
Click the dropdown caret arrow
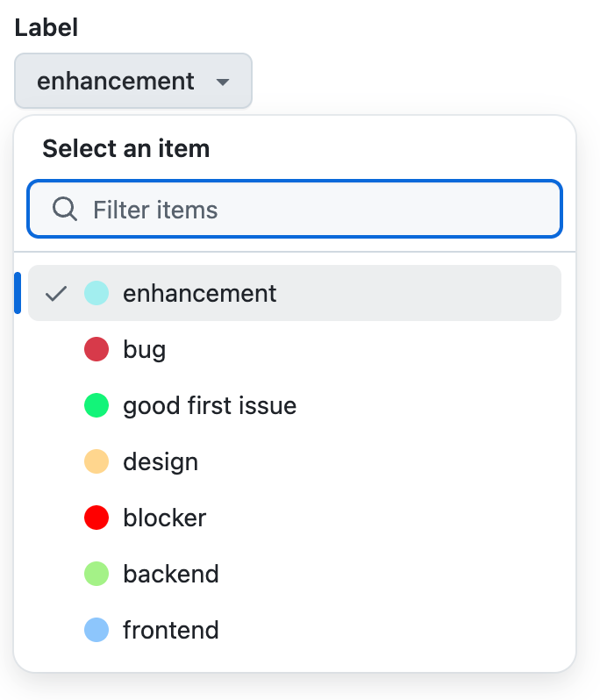[223, 82]
